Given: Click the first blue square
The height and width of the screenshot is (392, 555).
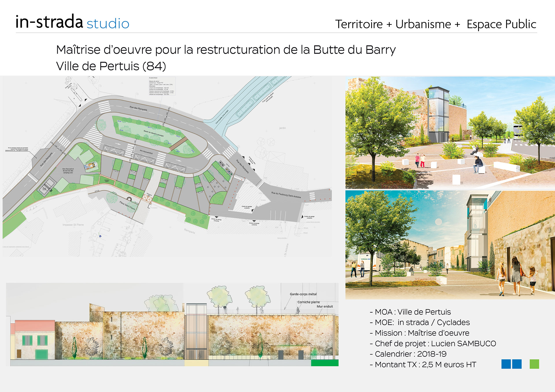Looking at the screenshot, I should [506, 364].
